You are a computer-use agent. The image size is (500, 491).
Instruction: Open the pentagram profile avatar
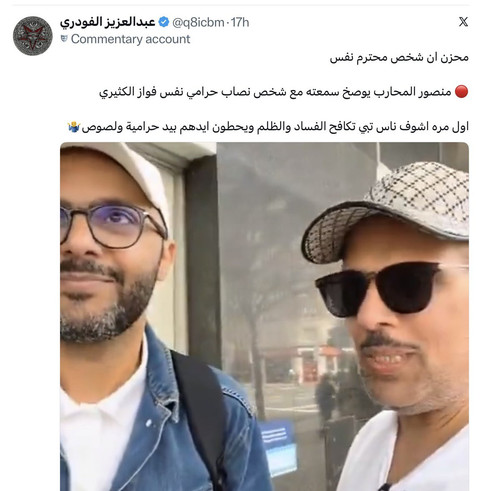[x=33, y=36]
